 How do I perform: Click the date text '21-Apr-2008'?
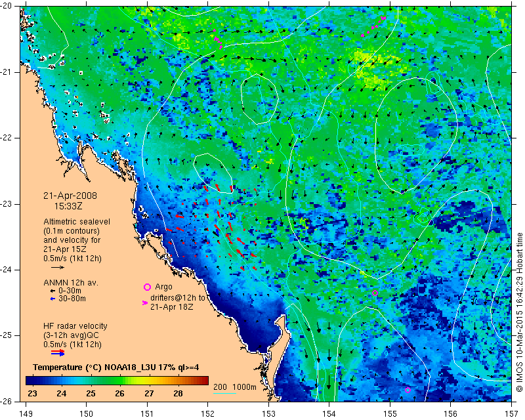[x=70, y=196]
